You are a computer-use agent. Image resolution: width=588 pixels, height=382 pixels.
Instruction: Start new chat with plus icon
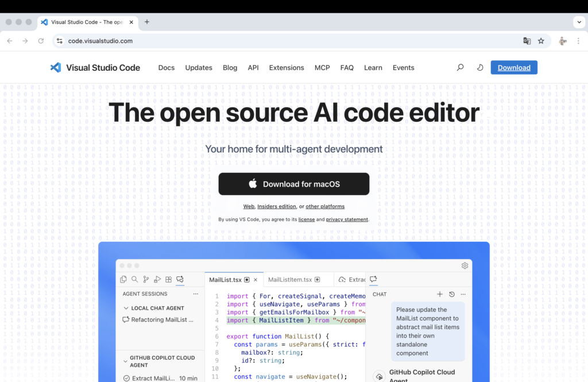click(x=440, y=294)
